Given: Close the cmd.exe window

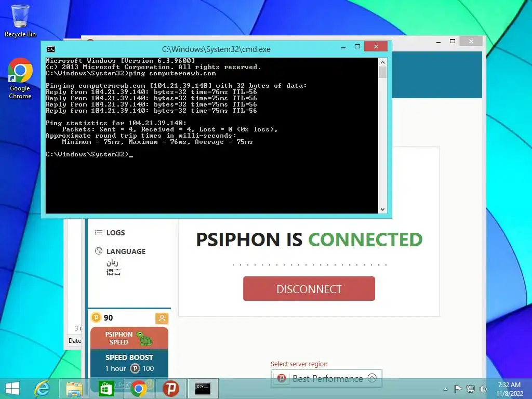Looking at the screenshot, I should click(376, 46).
